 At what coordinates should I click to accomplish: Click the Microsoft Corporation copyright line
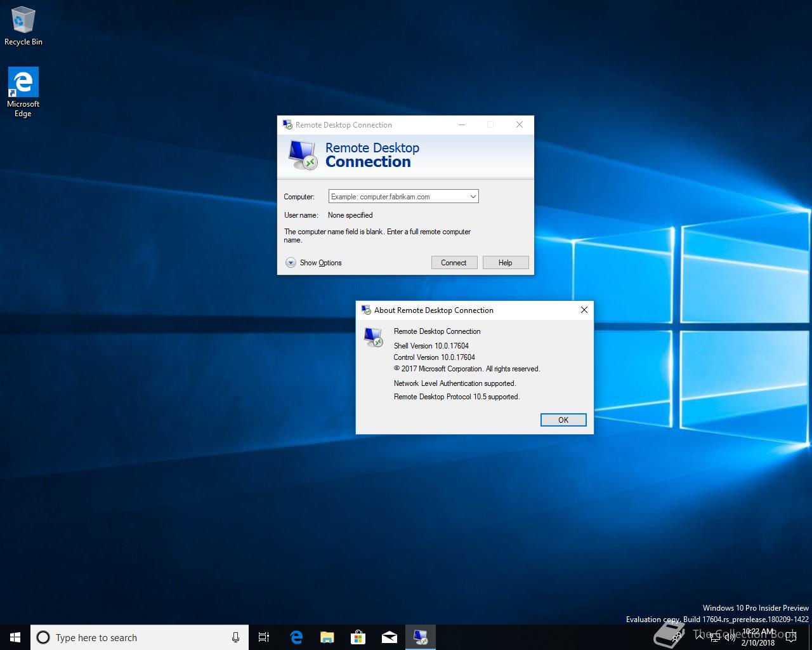[x=467, y=369]
